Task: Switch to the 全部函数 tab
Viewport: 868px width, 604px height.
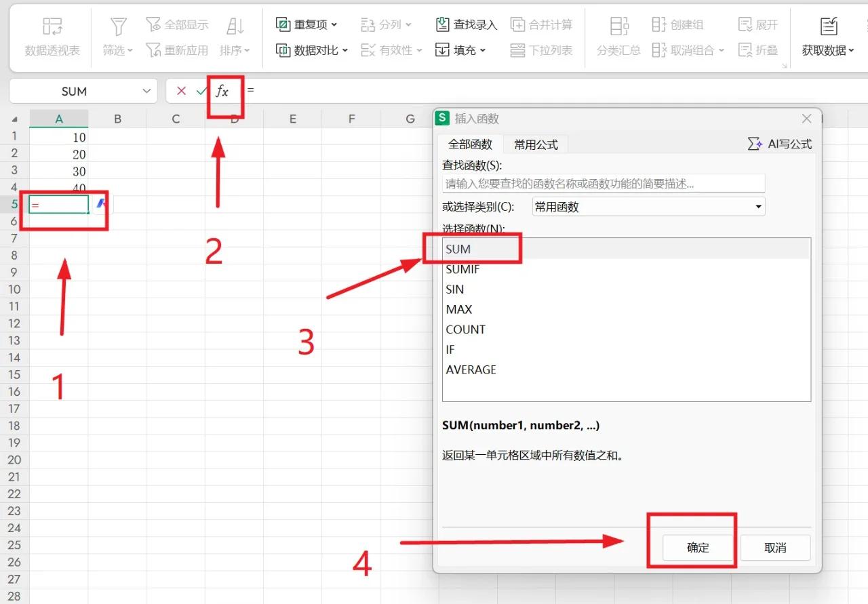Action: (469, 144)
